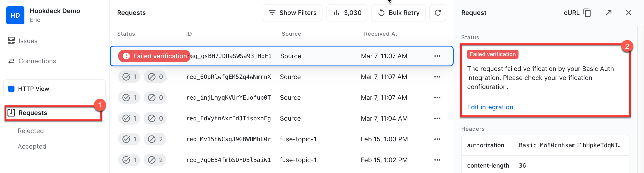Close the Request details panel
644x173 pixels.
628,13
